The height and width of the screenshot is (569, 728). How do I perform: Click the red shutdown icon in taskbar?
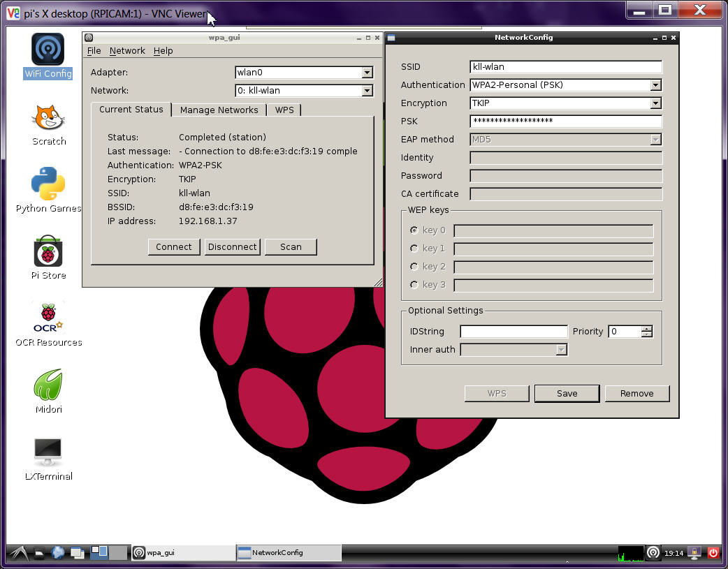tap(713, 553)
